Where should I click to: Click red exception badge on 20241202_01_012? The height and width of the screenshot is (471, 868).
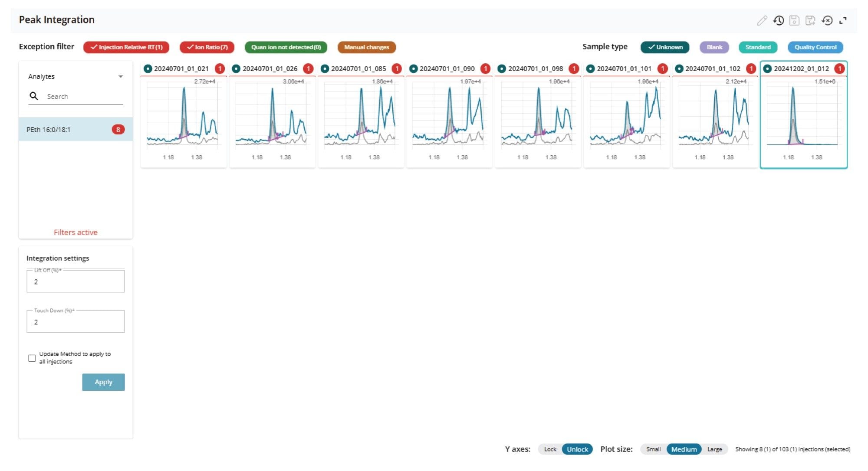click(x=839, y=69)
